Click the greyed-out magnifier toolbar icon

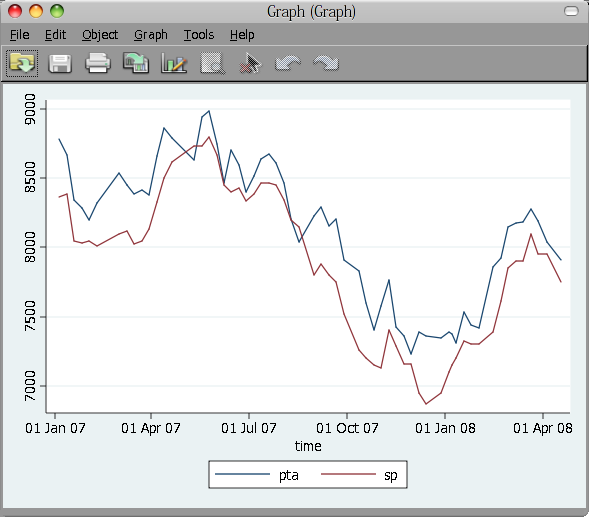click(213, 63)
